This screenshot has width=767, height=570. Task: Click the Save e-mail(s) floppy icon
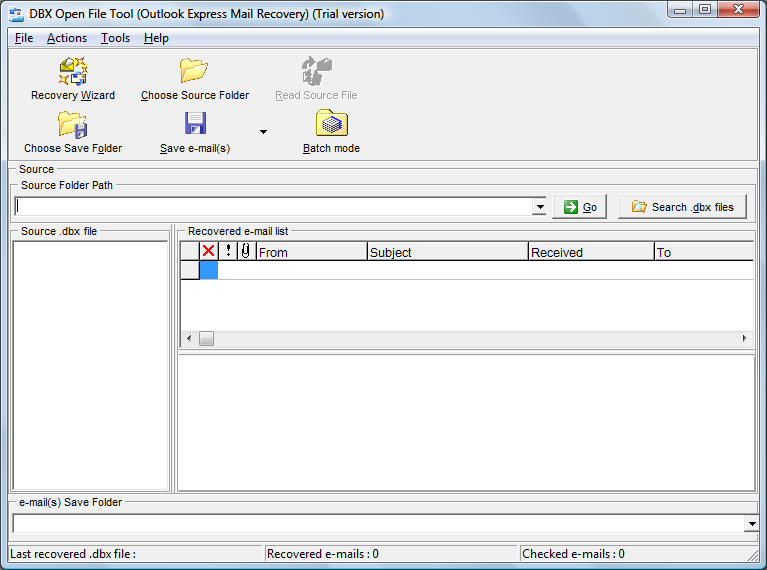(x=195, y=123)
